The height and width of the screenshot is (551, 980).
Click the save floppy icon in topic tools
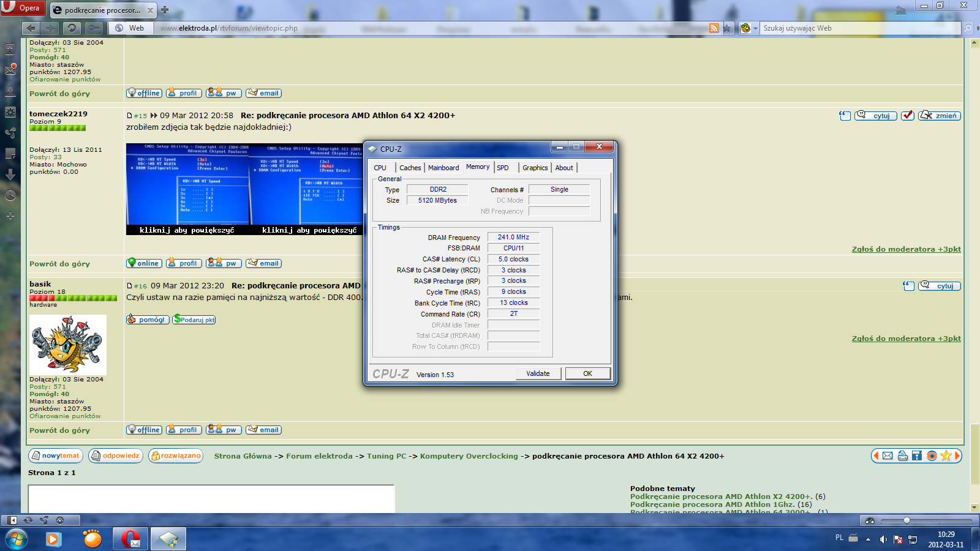[x=917, y=455]
